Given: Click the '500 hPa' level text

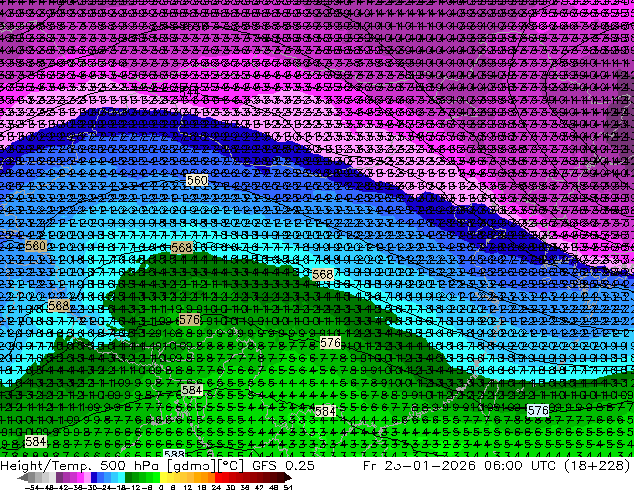Looking at the screenshot, I should (131, 465).
